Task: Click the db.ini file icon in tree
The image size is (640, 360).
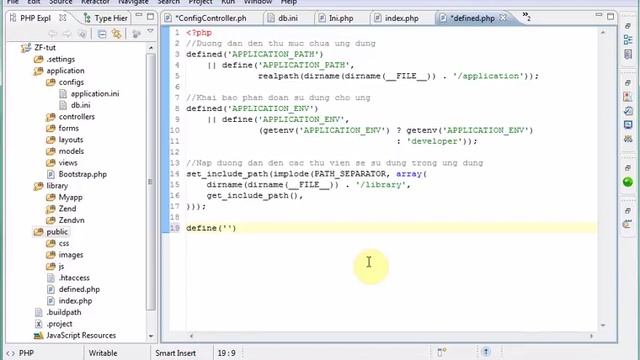Action: coord(63,105)
